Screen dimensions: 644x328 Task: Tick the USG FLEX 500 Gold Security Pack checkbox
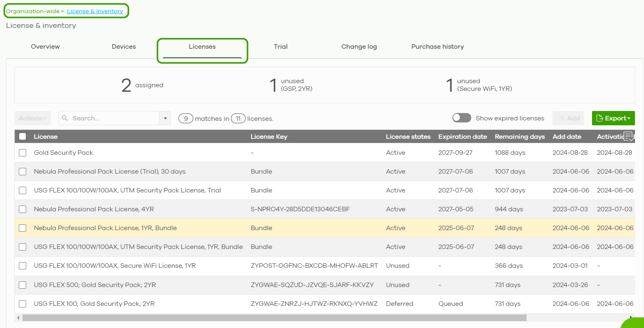[23, 285]
